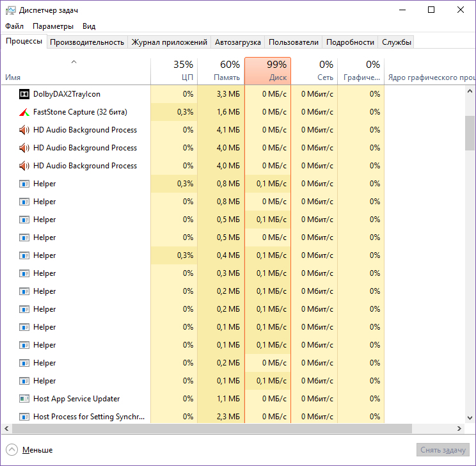This screenshot has width=476, height=466.
Task: Click the DolbyDAX2TrayIcon process icon
Action: pyautogui.click(x=24, y=94)
